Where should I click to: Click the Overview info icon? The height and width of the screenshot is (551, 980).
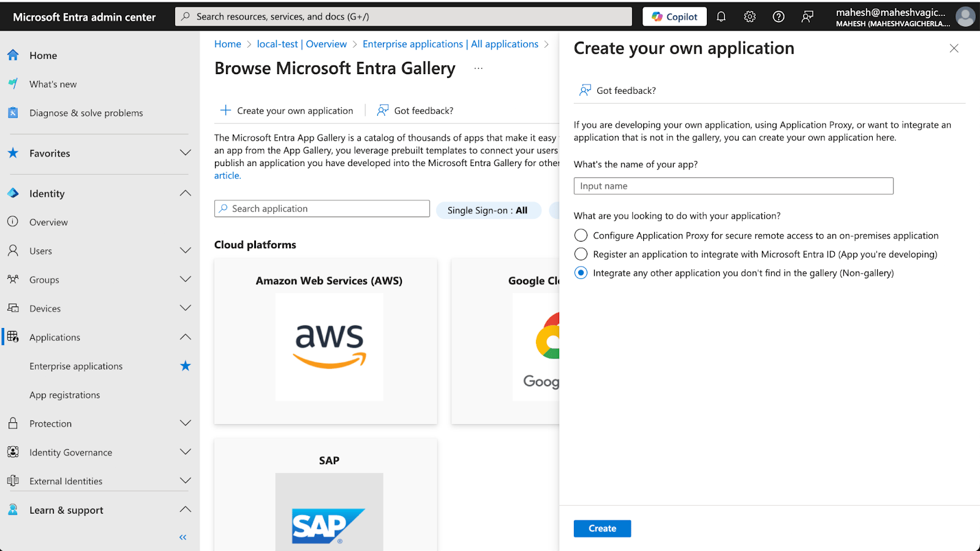coord(13,222)
